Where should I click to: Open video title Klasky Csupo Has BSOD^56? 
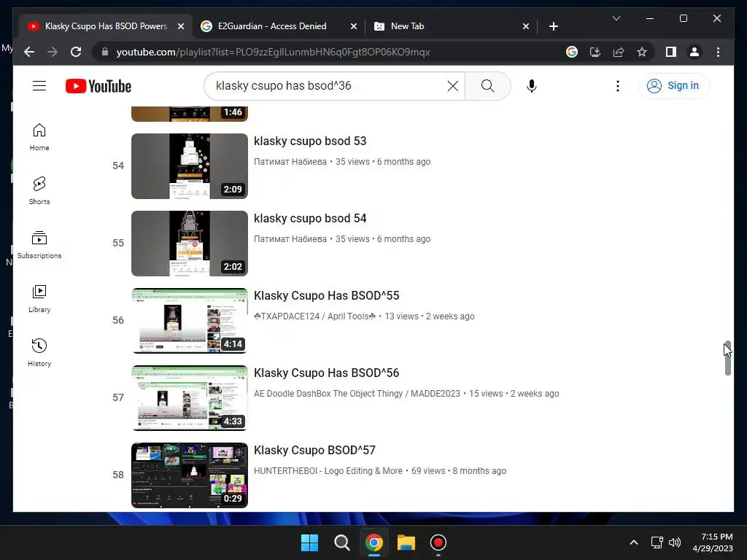326,373
